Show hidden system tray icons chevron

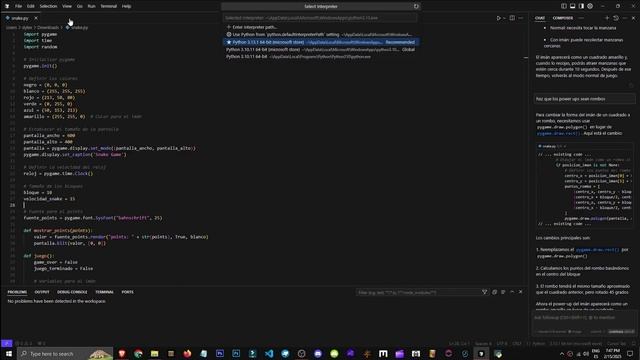click(562, 354)
